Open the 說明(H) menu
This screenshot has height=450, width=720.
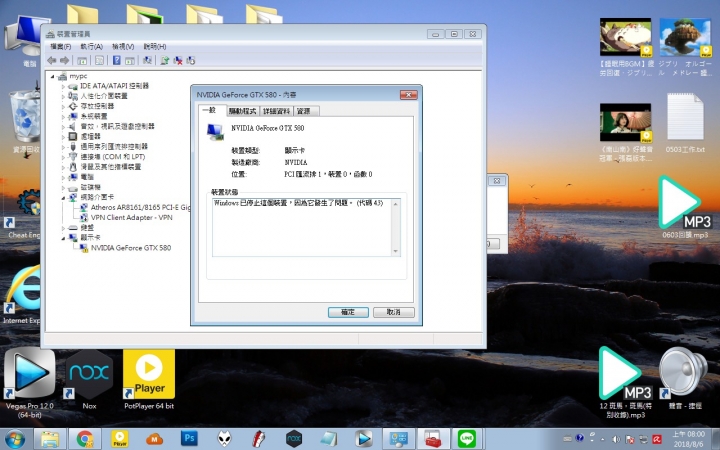click(155, 46)
